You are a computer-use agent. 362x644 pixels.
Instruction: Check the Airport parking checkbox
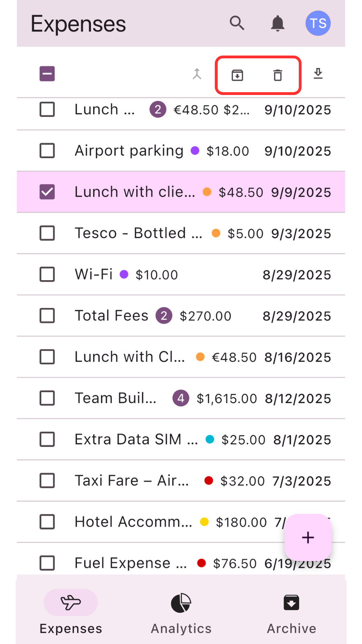click(47, 151)
